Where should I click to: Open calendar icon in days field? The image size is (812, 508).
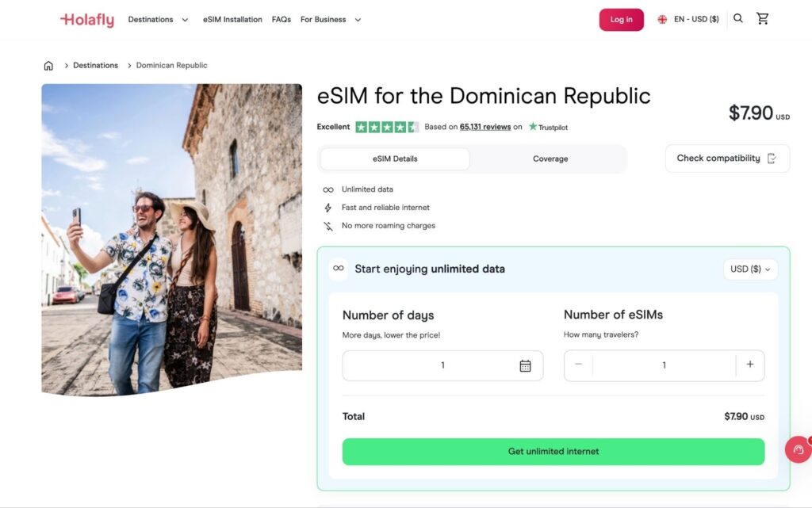tap(525, 365)
